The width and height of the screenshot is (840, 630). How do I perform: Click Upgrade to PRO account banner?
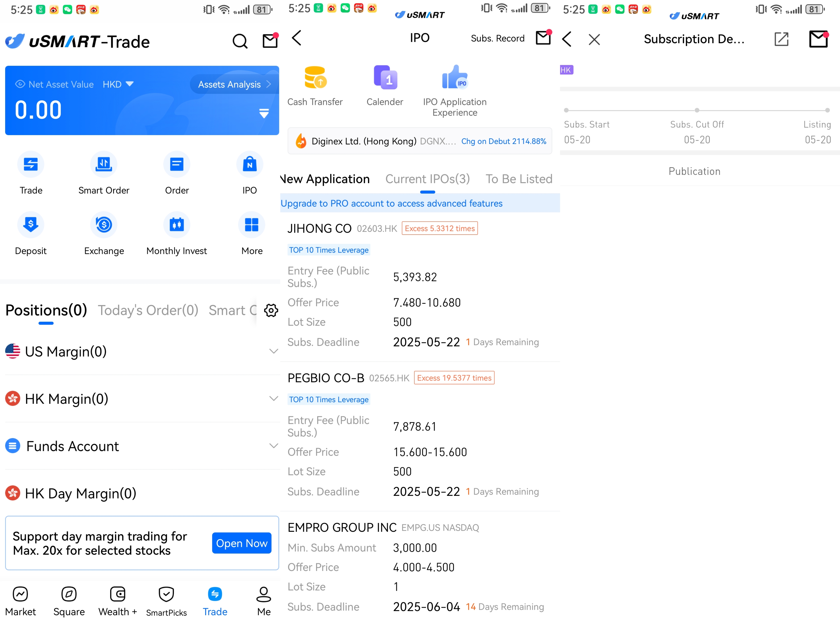pos(420,203)
